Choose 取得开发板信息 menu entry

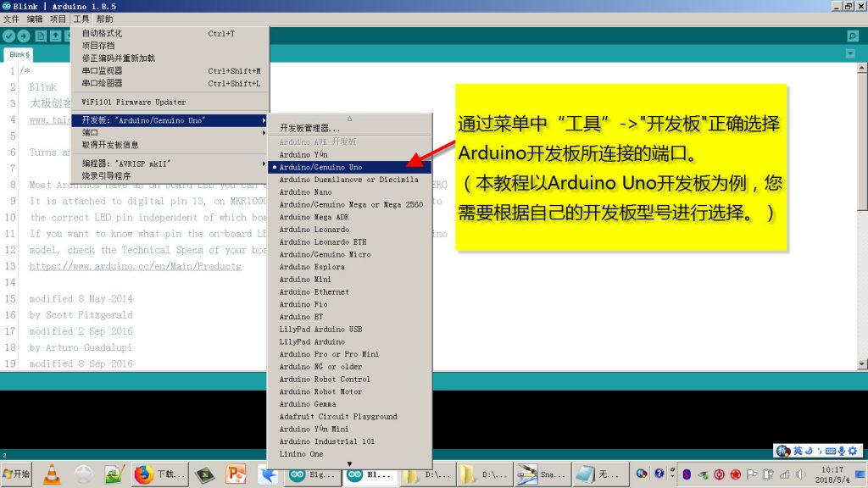pos(170,145)
